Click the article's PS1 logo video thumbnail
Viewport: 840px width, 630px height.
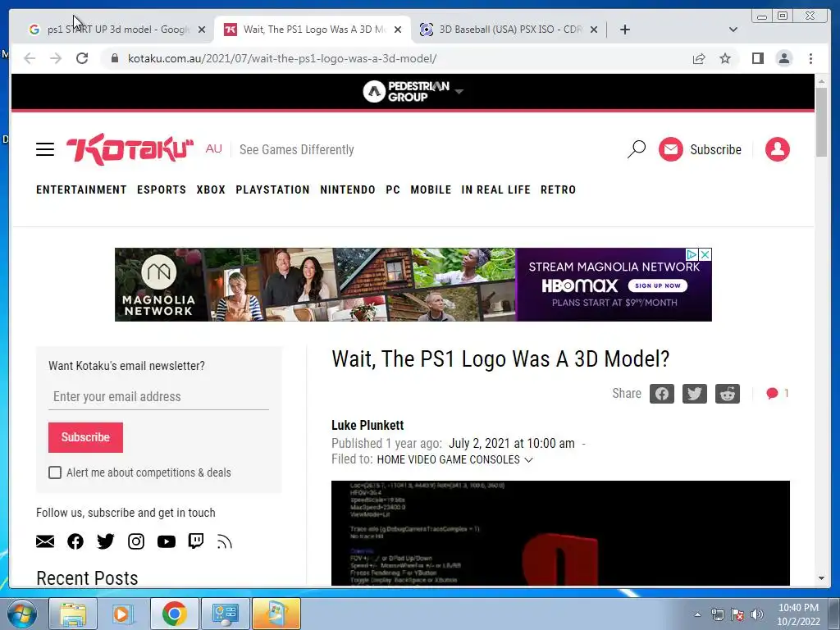tap(560, 533)
